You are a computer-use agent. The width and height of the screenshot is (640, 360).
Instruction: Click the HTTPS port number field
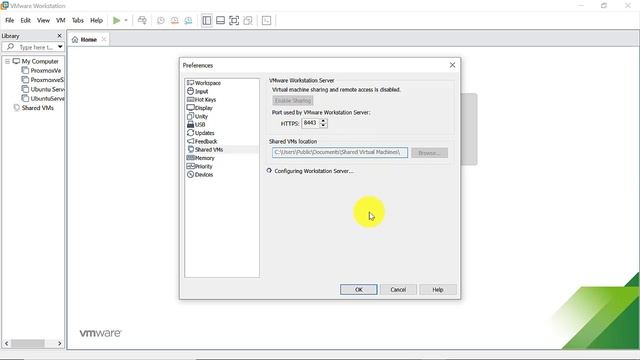click(310, 123)
